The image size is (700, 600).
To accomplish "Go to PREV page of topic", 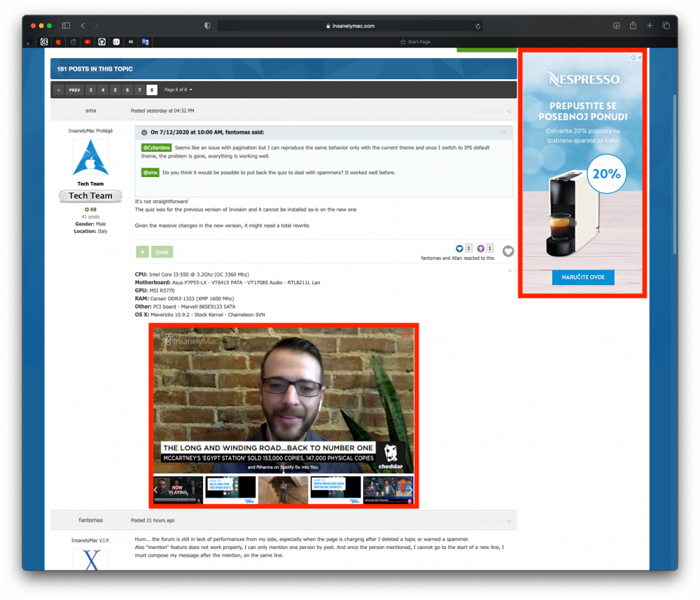I will (75, 90).
